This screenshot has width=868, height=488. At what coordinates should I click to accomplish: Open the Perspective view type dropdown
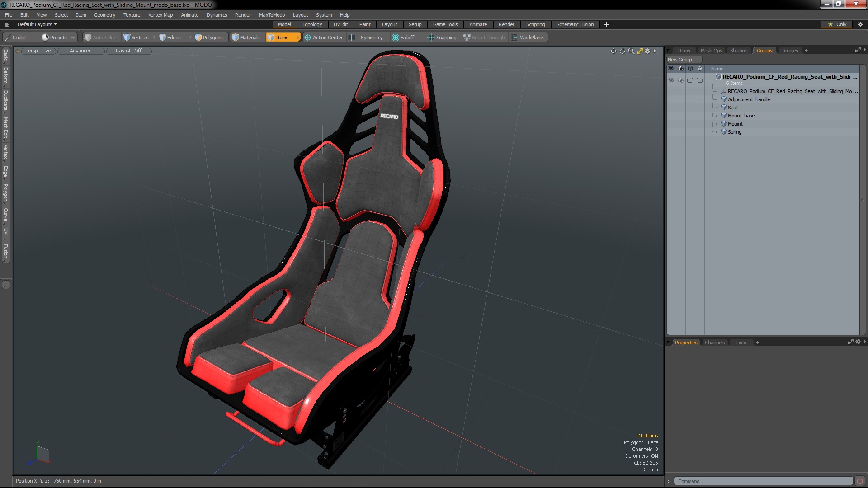tap(38, 51)
